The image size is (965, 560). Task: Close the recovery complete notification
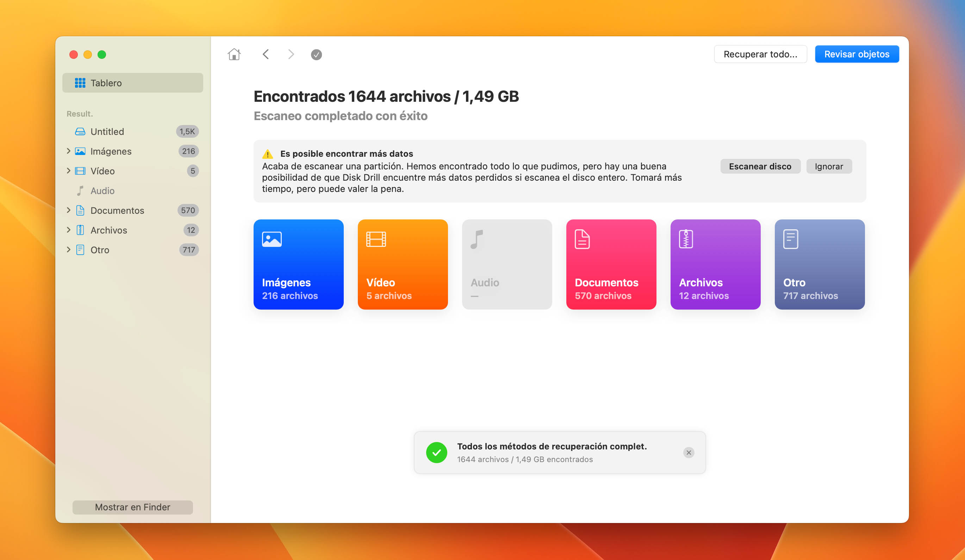689,452
